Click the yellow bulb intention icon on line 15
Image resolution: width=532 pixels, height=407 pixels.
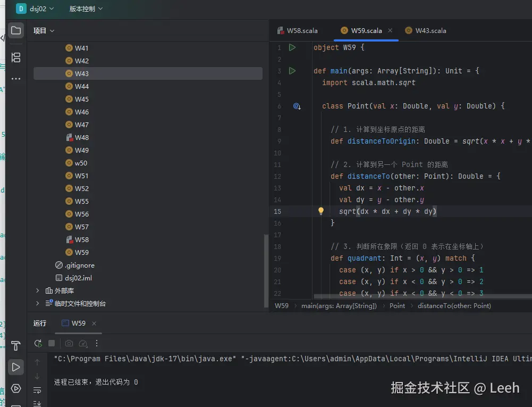click(321, 211)
